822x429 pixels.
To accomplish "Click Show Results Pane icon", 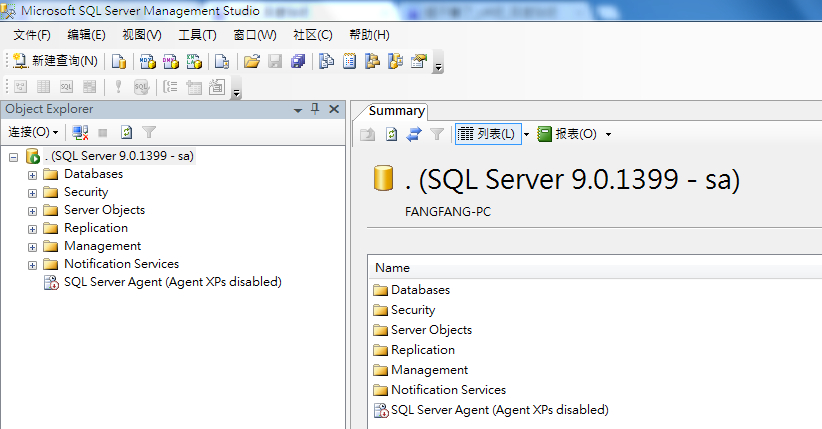I will [x=90, y=87].
